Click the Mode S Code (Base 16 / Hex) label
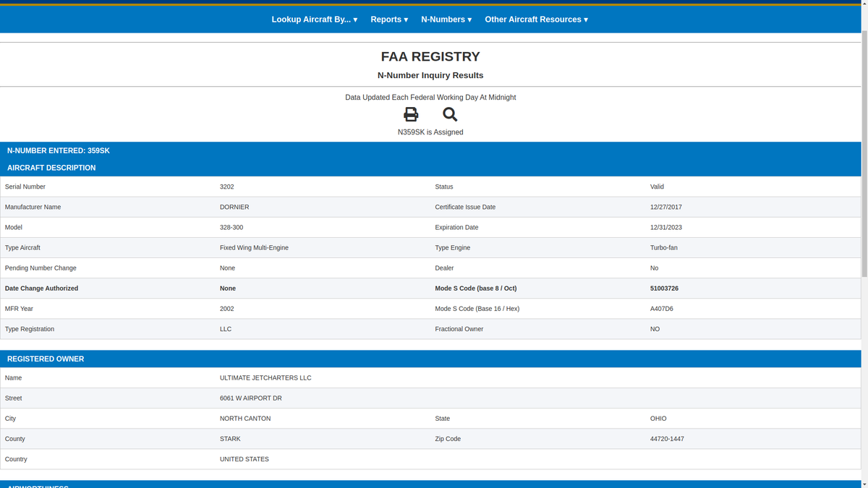The height and width of the screenshot is (488, 868). pos(477,309)
